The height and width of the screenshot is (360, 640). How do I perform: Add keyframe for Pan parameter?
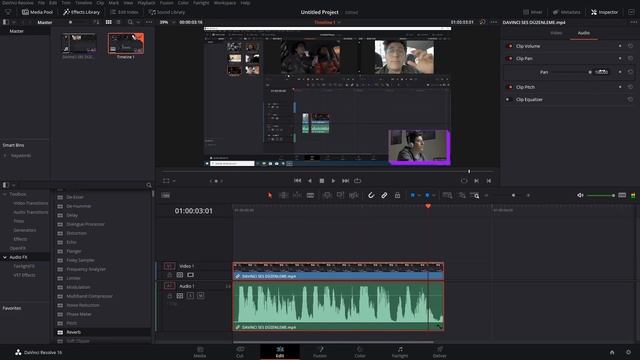coord(620,72)
